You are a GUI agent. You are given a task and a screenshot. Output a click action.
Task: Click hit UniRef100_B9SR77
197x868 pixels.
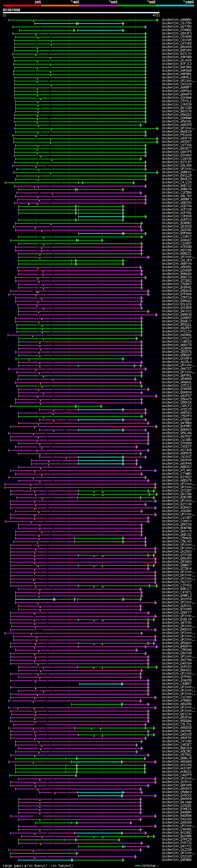pyautogui.click(x=176, y=149)
